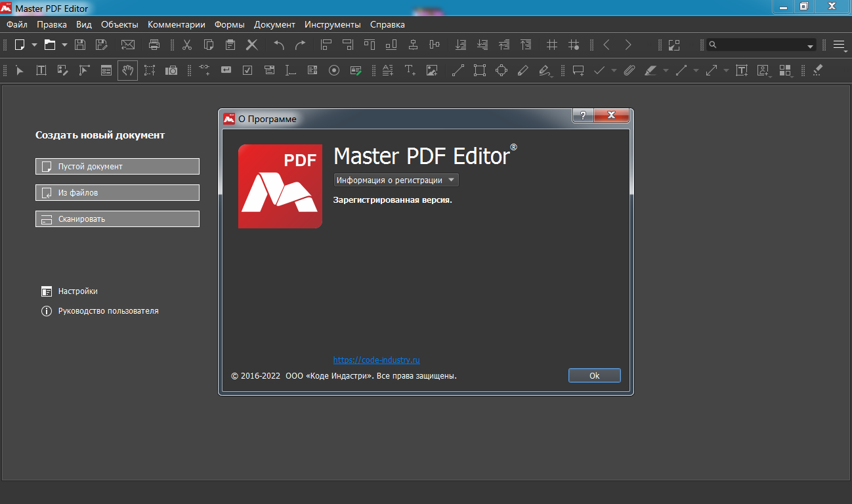Select the arrow pointer tool
Image resolution: width=852 pixels, height=504 pixels.
20,70
